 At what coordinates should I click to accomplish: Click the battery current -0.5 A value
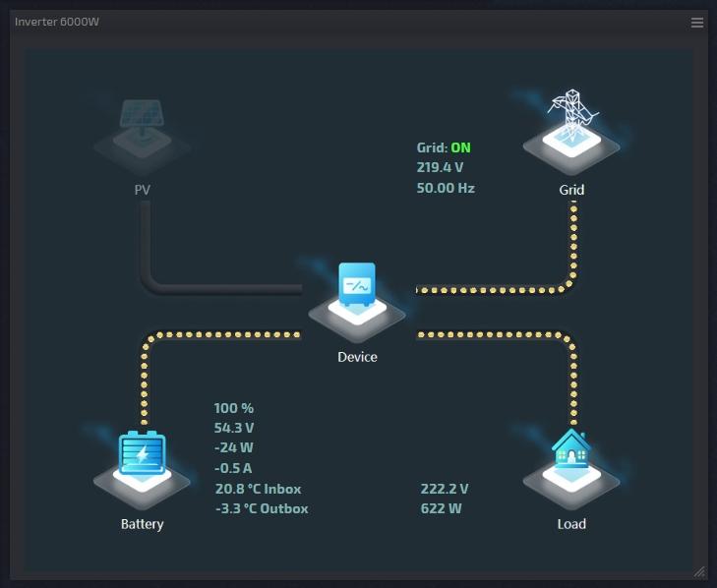coord(232,468)
